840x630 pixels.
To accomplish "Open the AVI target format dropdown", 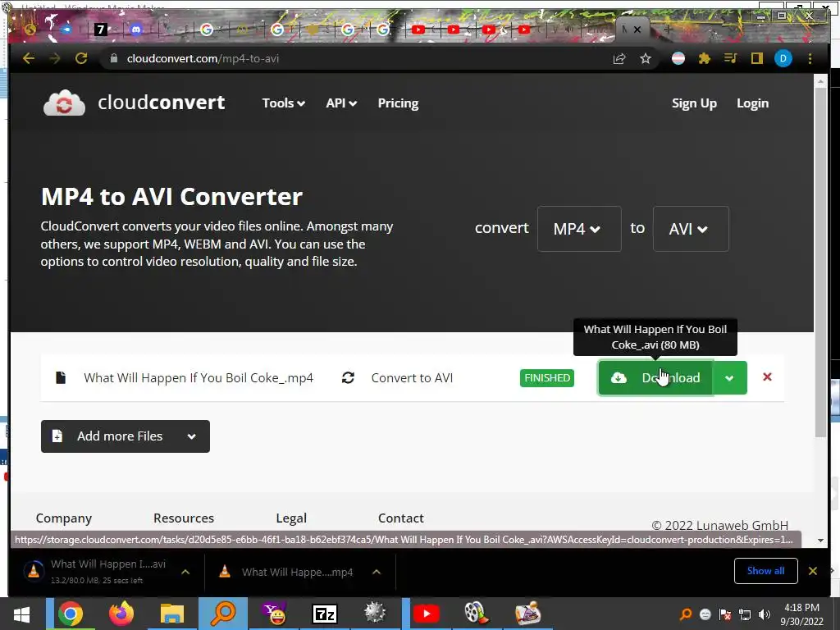I will click(691, 229).
